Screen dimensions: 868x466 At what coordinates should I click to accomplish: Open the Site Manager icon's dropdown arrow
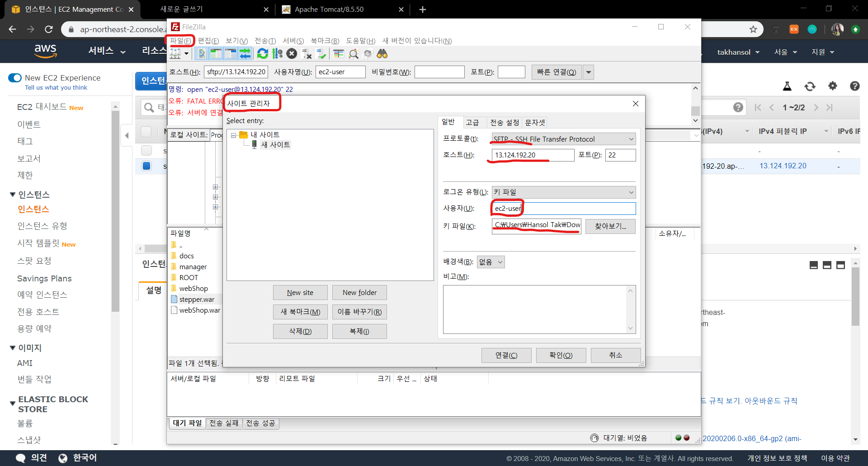(x=186, y=54)
